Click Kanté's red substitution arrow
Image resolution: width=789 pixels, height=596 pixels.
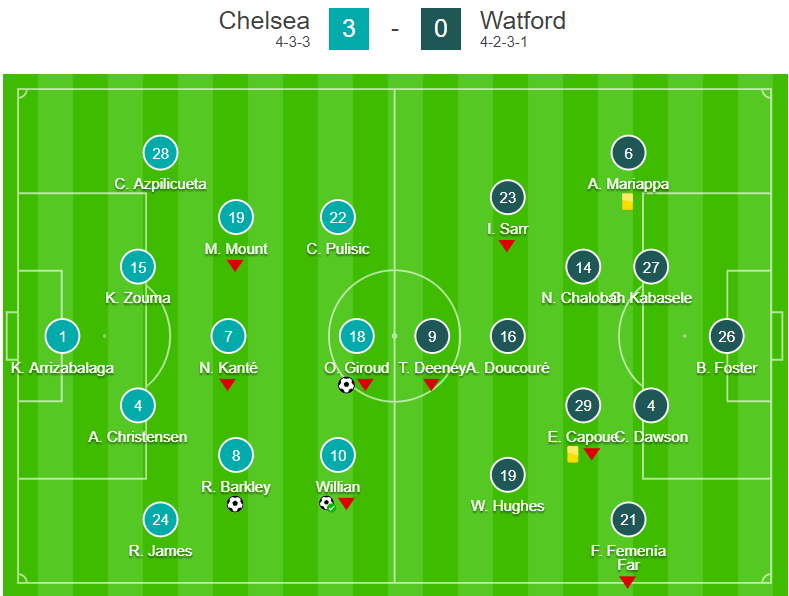[x=227, y=385]
